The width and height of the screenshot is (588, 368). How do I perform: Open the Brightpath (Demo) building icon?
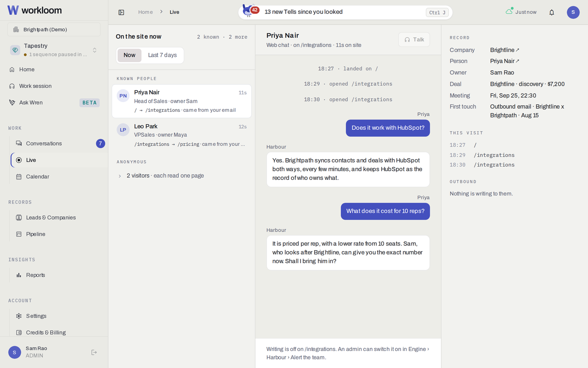16,29
